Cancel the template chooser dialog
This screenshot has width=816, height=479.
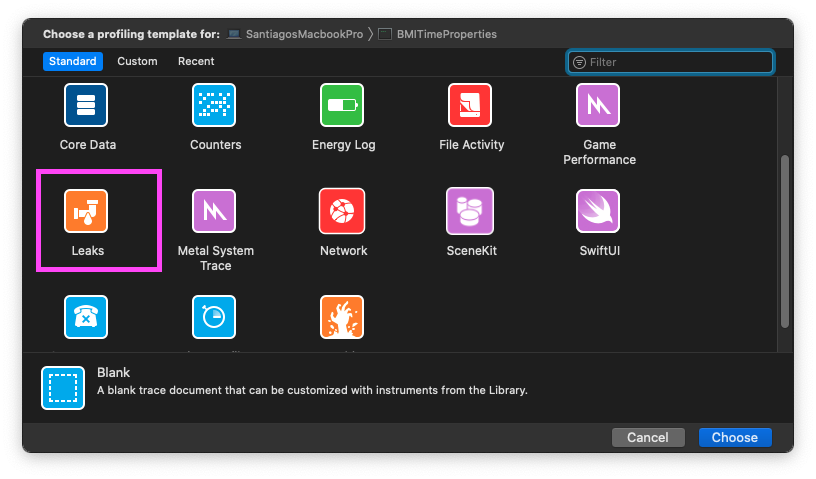click(648, 437)
